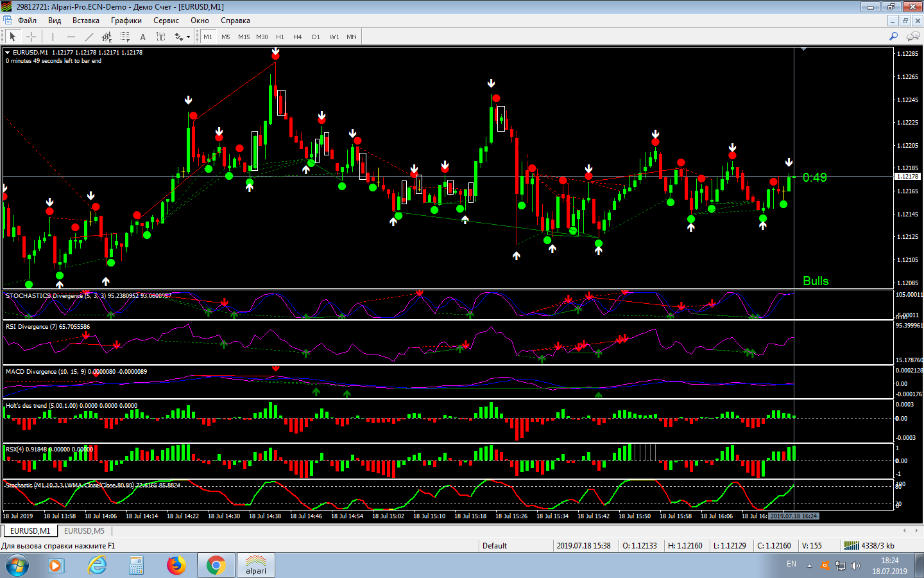924x578 pixels.
Task: Switch chart to M15 timeframe
Action: coord(244,37)
